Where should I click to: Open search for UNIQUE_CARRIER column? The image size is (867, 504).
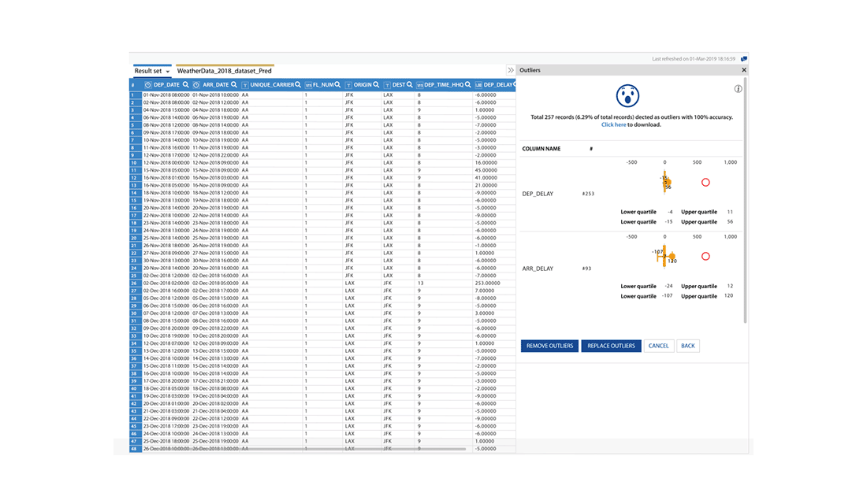[298, 84]
